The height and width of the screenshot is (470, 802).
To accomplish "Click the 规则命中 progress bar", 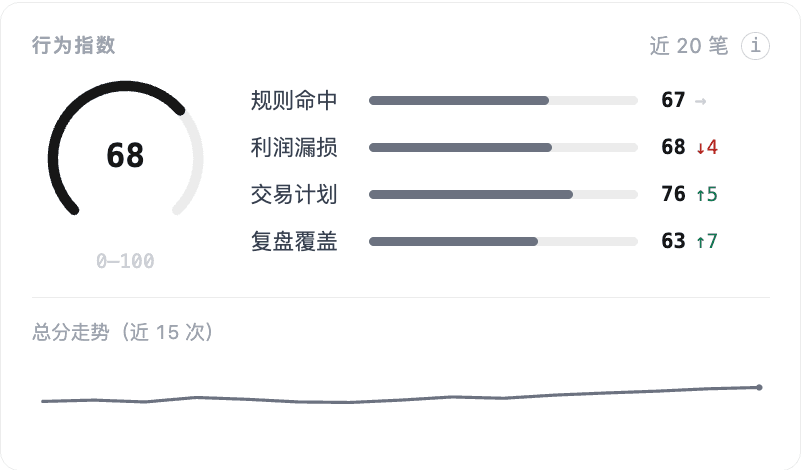I will 503,101.
